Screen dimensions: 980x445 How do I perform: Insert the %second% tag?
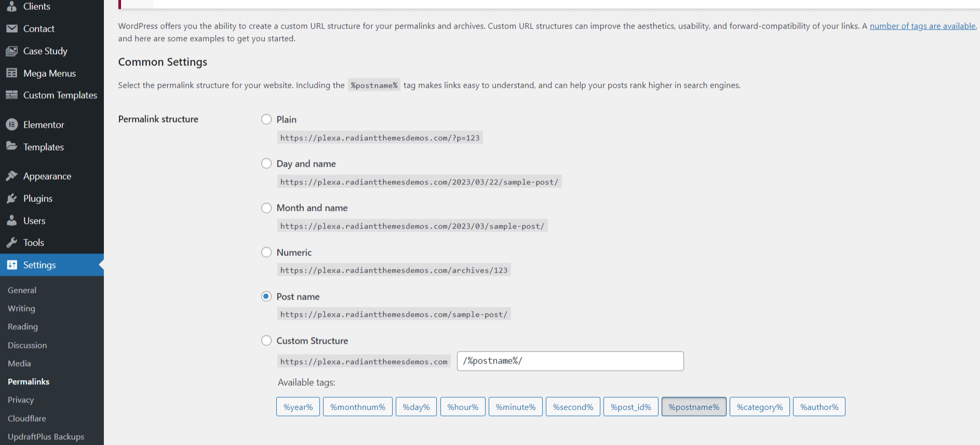573,407
